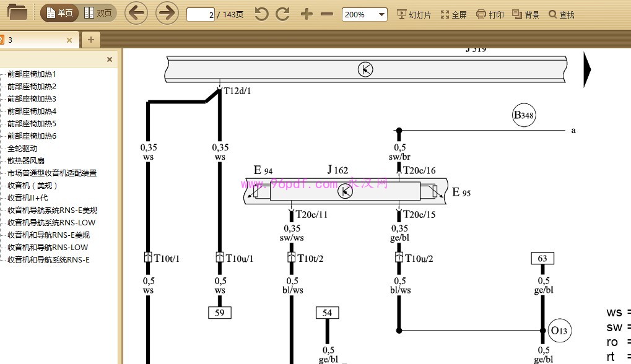
Task: Click the T20c/11 connector label
Action: pos(311,214)
